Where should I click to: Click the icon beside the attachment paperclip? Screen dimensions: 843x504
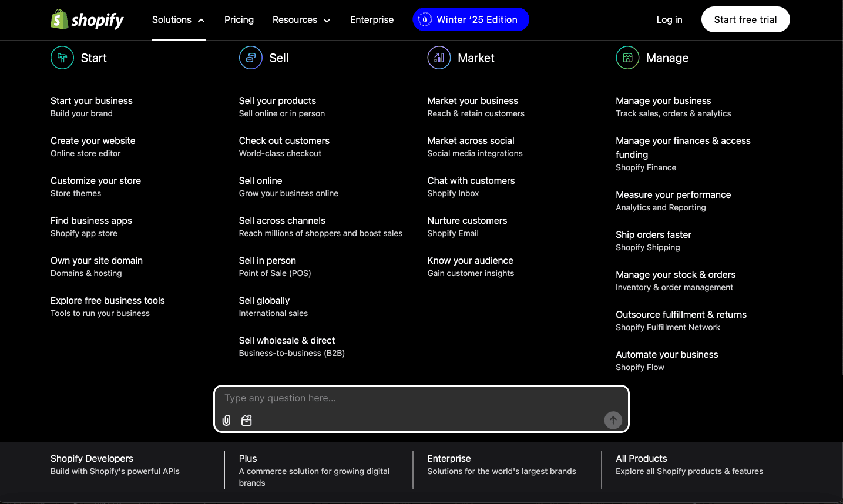[247, 421]
